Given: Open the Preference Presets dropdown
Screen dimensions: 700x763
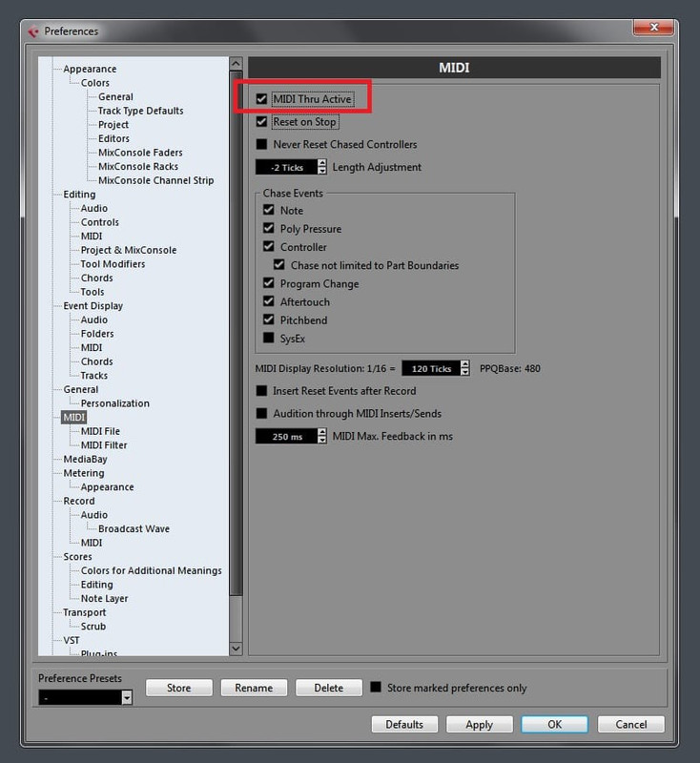Looking at the screenshot, I should (127, 698).
